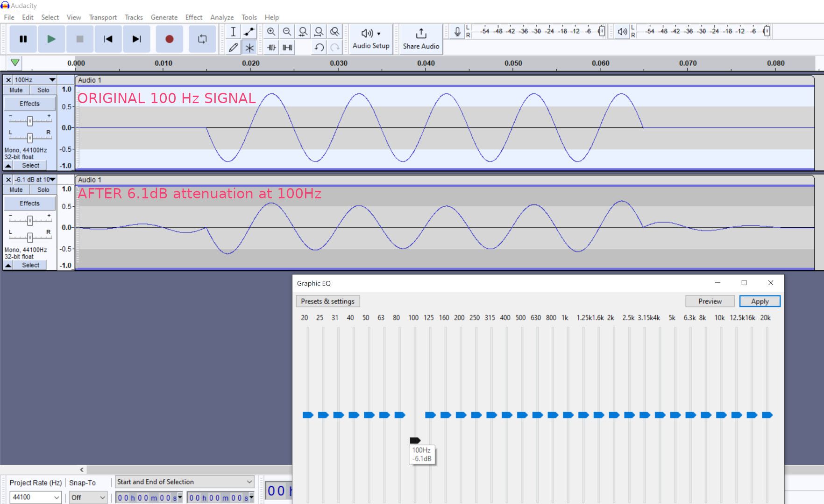The image size is (824, 504).
Task: Click Silence audio selection icon
Action: coord(287,48)
